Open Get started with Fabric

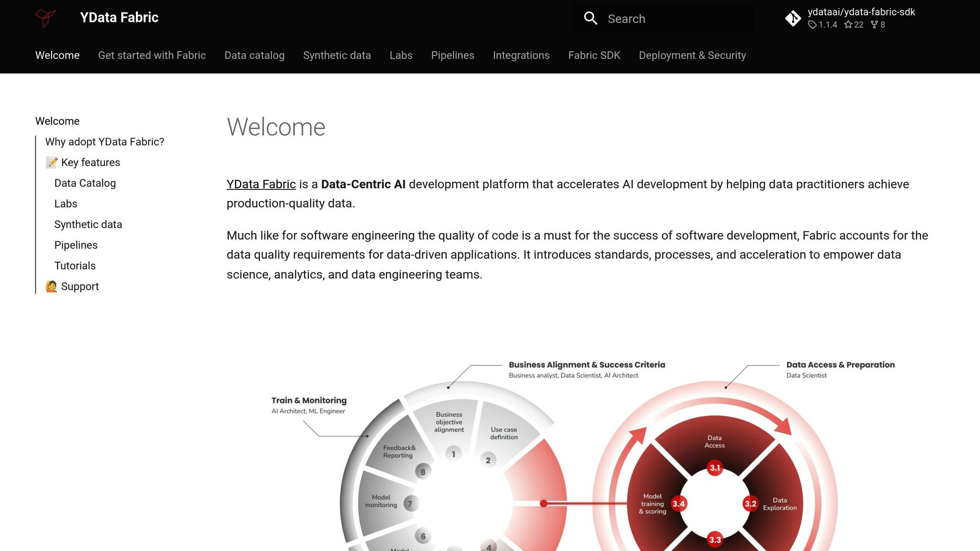(152, 55)
